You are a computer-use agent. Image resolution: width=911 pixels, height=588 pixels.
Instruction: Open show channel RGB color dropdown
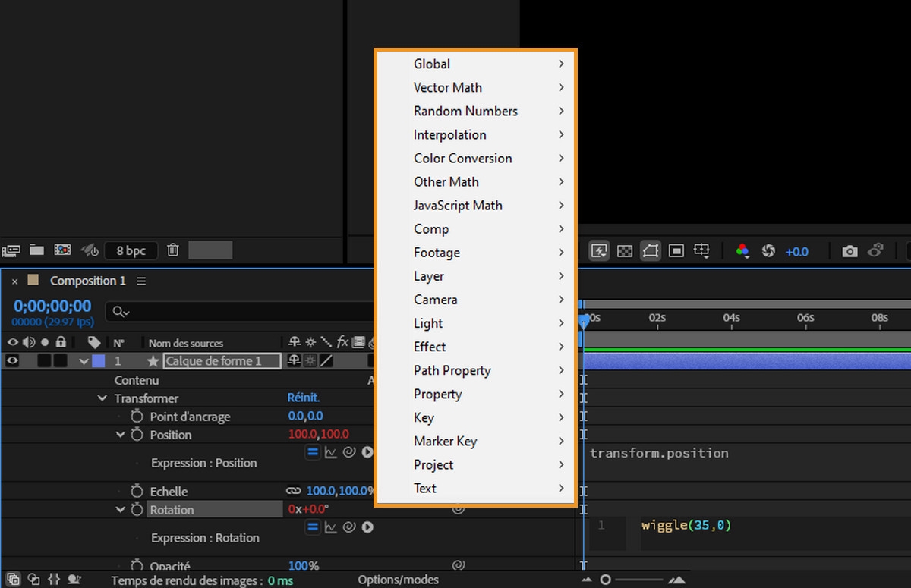click(742, 251)
